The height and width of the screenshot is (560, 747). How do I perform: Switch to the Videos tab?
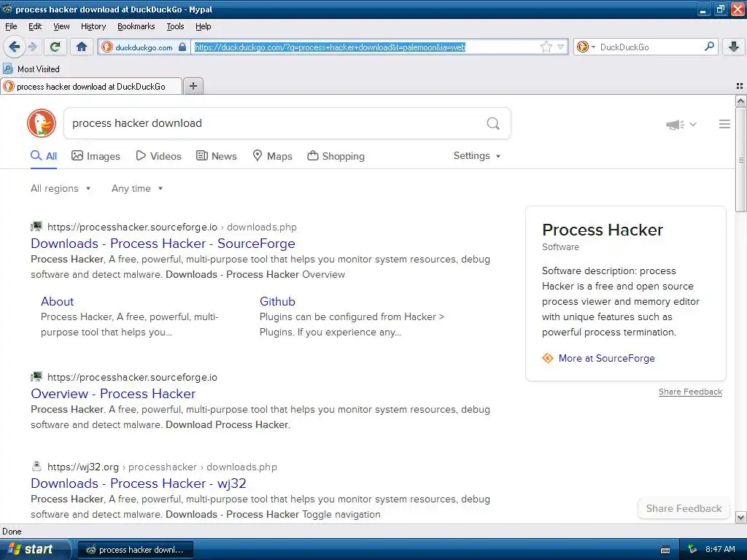click(158, 156)
